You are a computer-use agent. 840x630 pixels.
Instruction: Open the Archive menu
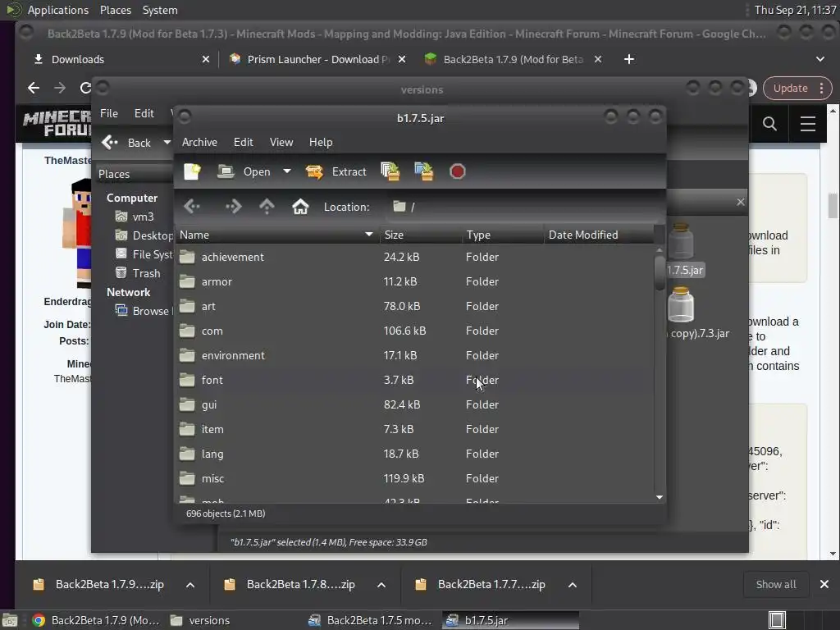(199, 142)
